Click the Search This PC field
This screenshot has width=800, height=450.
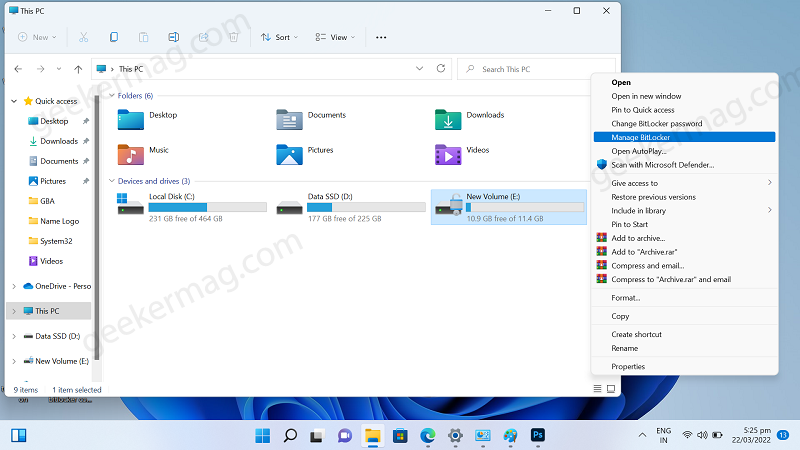536,69
